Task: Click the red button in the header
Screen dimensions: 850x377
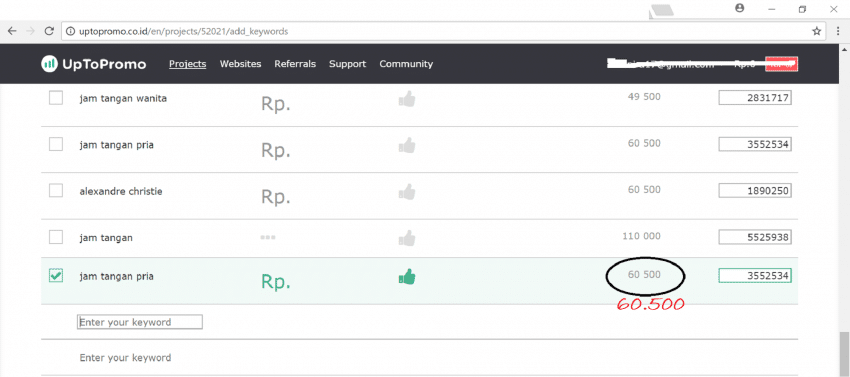Action: 781,64
